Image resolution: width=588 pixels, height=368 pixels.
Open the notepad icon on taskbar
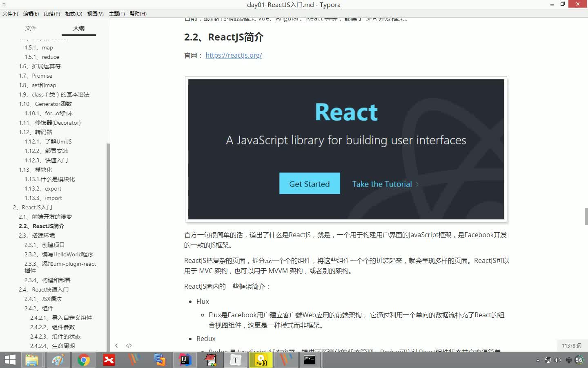[210, 360]
